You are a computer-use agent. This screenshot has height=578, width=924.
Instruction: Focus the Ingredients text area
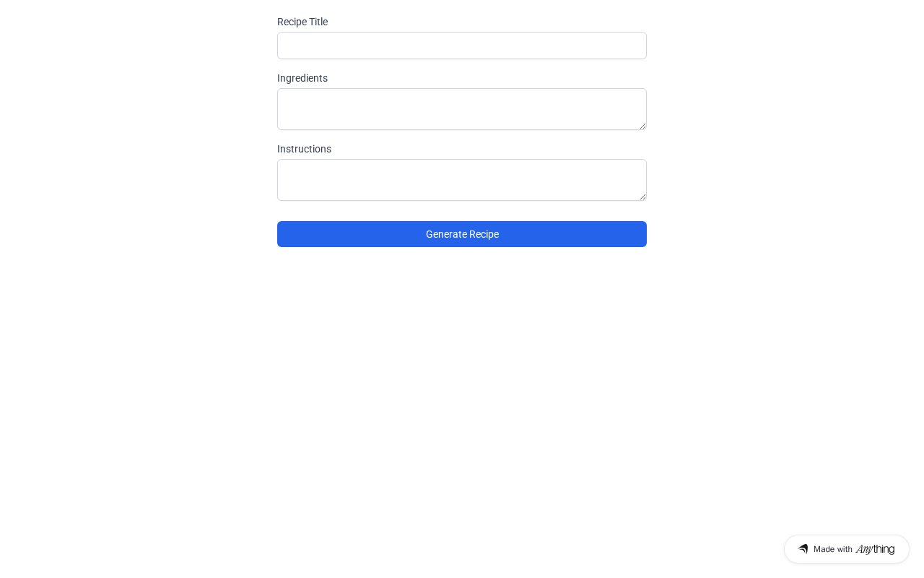click(462, 109)
